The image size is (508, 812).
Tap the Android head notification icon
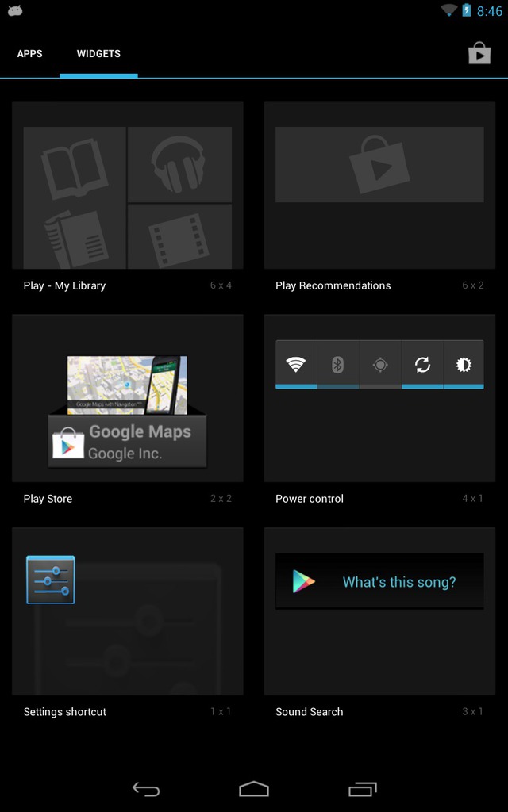(15, 10)
